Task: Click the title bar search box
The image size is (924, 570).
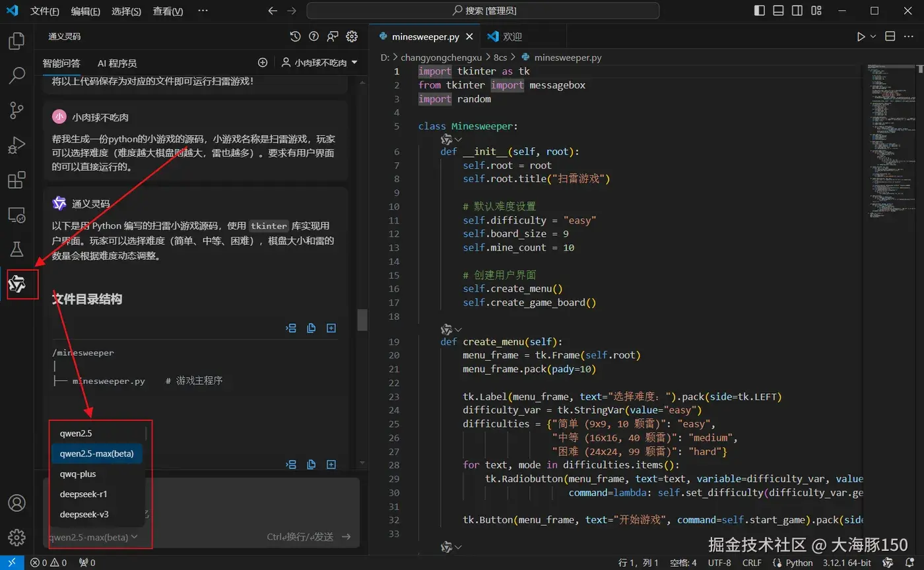Action: [x=483, y=11]
